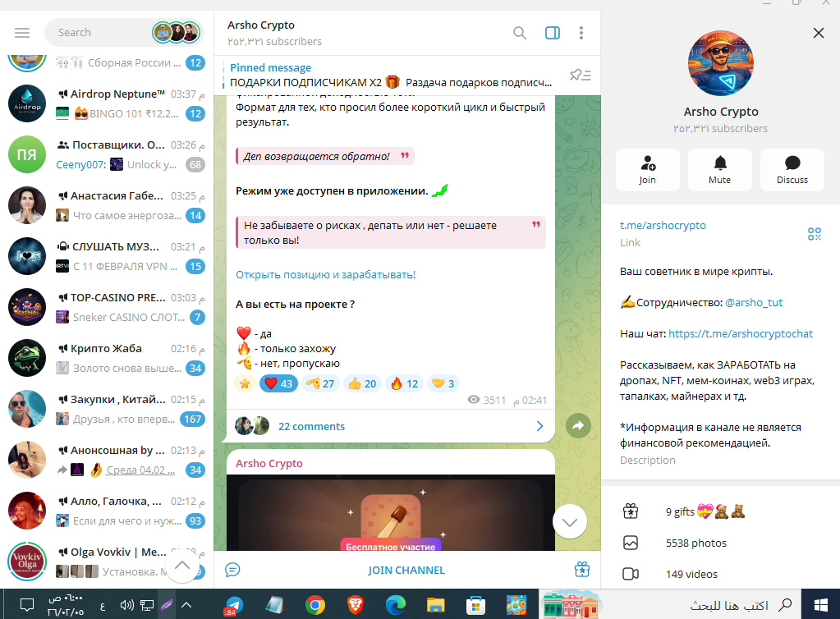Open the 5538 photos media list
Viewport: 840px width, 619px height.
(721, 543)
